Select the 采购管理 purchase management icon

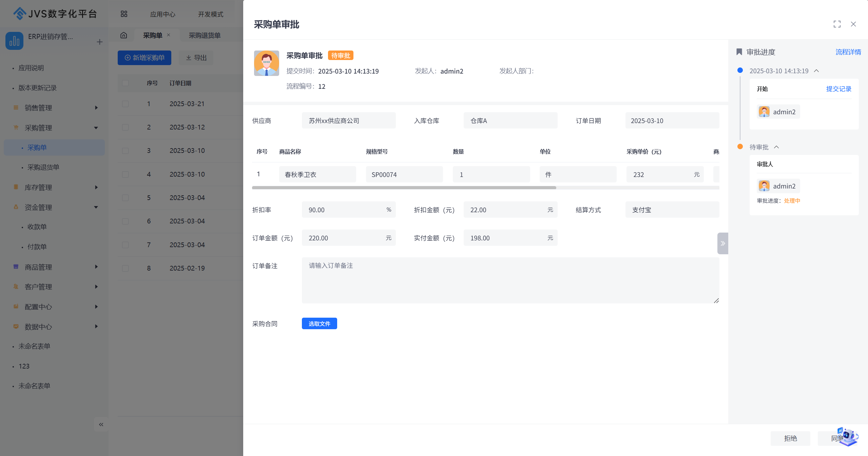click(16, 128)
